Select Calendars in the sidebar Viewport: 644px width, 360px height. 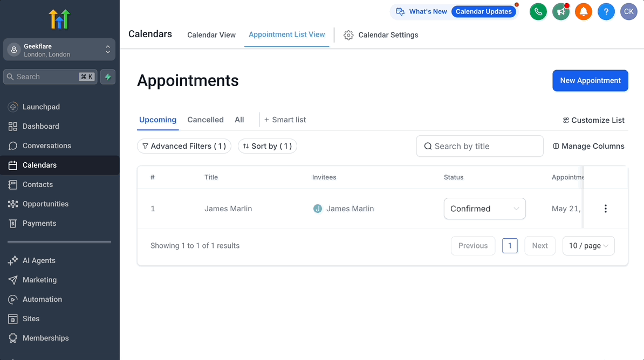coord(59,165)
